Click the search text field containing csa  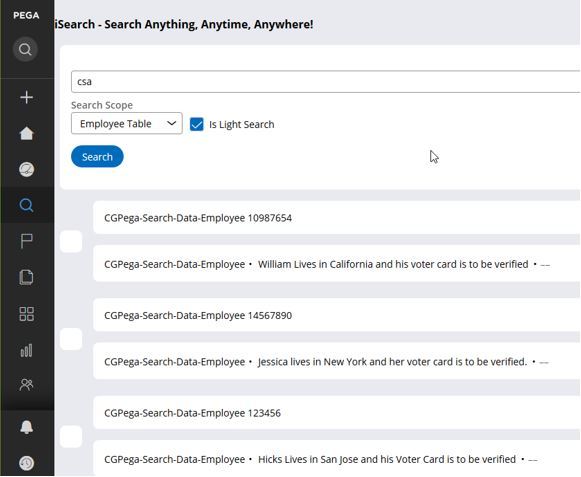325,82
